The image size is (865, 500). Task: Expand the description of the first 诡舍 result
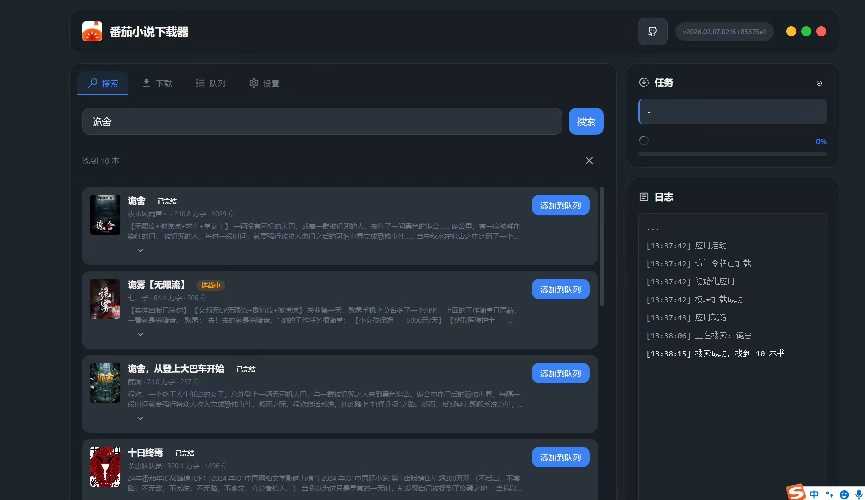[x=140, y=250]
